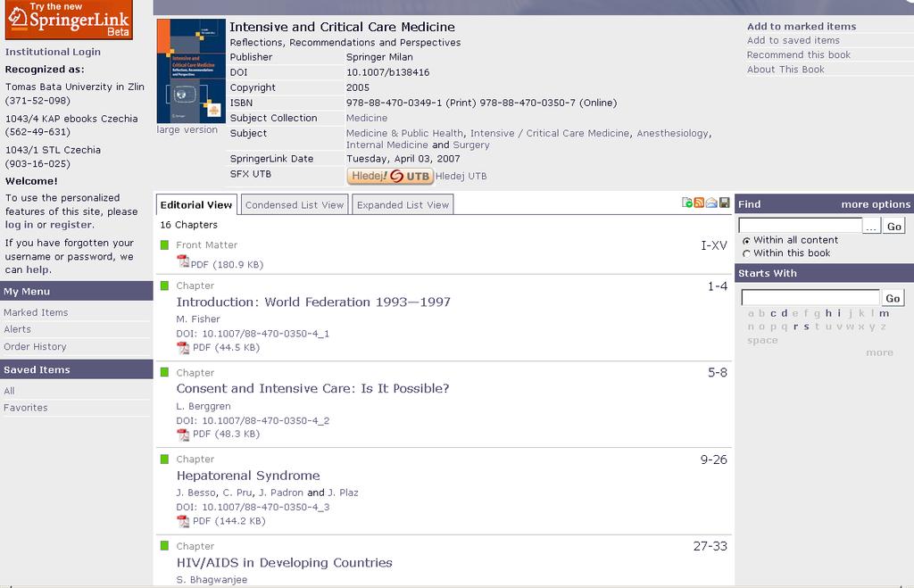Switch to the Editorial View tab
914x588 pixels.
tap(196, 204)
